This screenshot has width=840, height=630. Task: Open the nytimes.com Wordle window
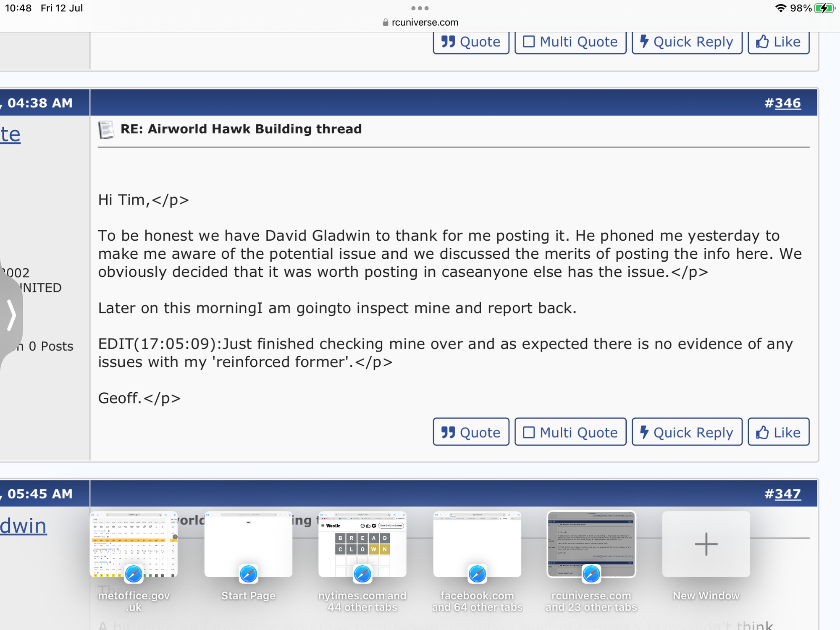[362, 544]
